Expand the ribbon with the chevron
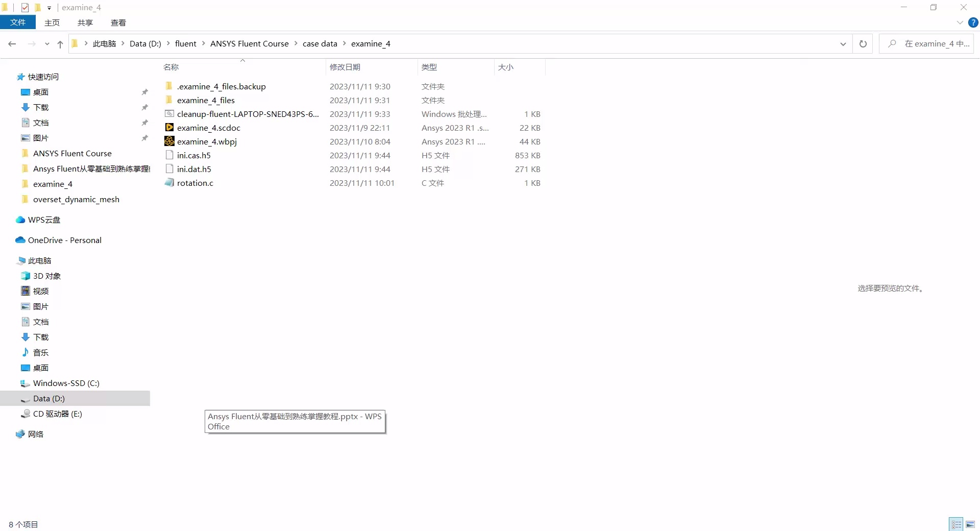The image size is (980, 531). (960, 22)
